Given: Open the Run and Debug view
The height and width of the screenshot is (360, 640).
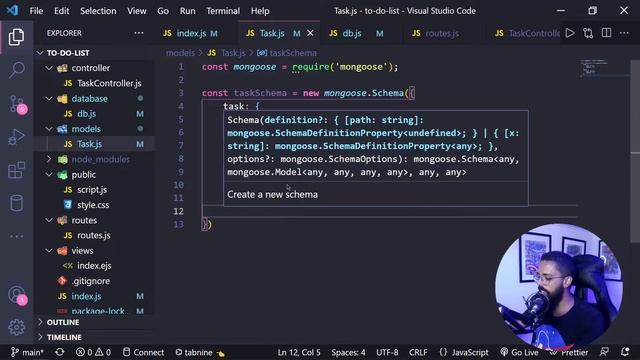Looking at the screenshot, I should [x=16, y=137].
